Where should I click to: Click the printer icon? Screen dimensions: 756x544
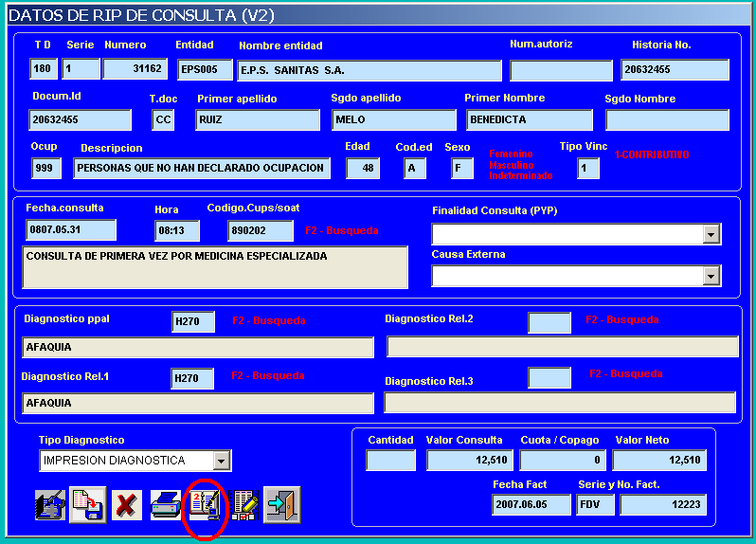pyautogui.click(x=166, y=505)
